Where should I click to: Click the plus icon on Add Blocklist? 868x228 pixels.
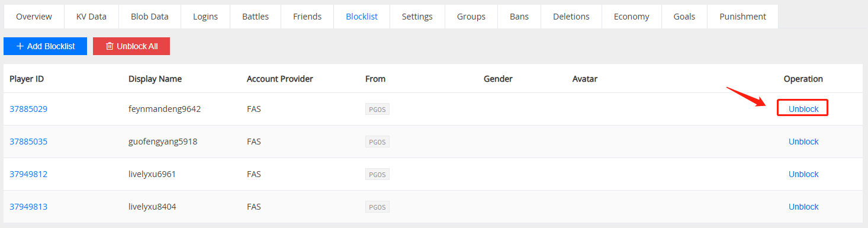(x=20, y=46)
